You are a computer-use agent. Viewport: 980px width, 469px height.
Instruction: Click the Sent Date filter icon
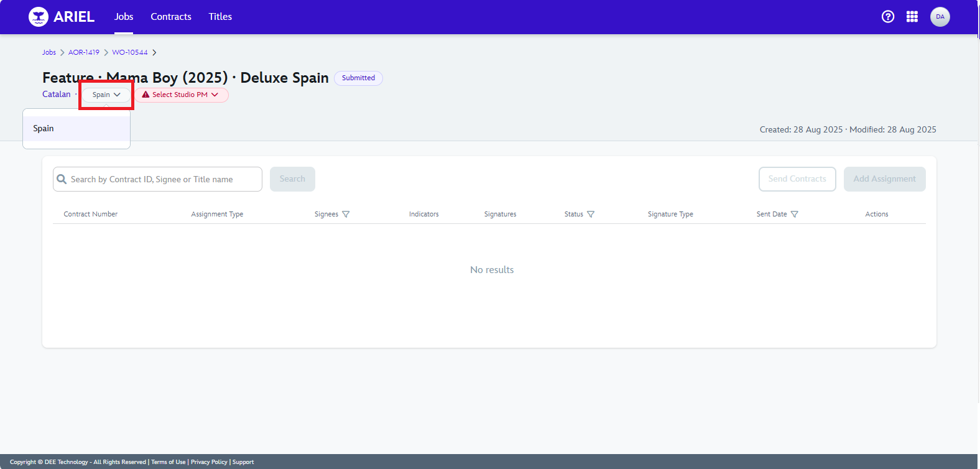tap(794, 214)
